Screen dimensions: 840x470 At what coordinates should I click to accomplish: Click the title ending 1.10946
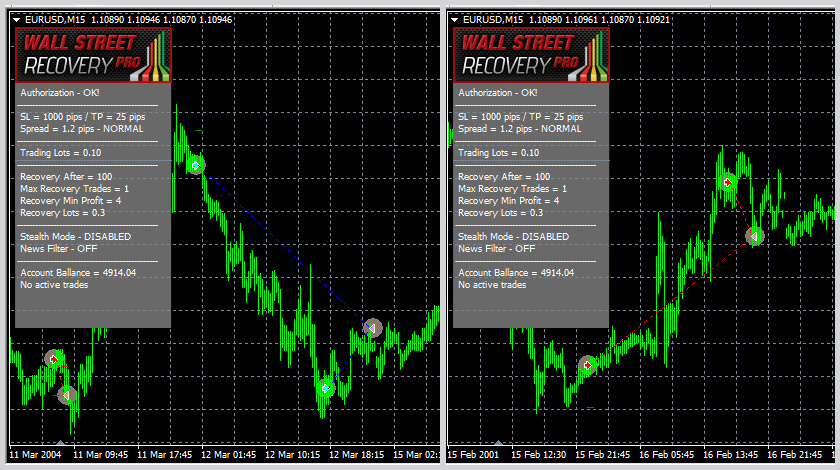(129, 20)
